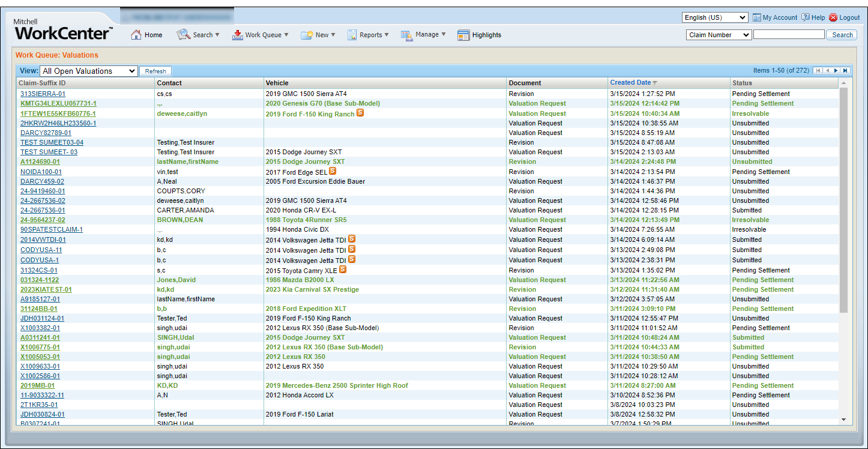Viewport: 868px width, 449px height.
Task: Sort by the Vehicle column header
Action: click(277, 83)
